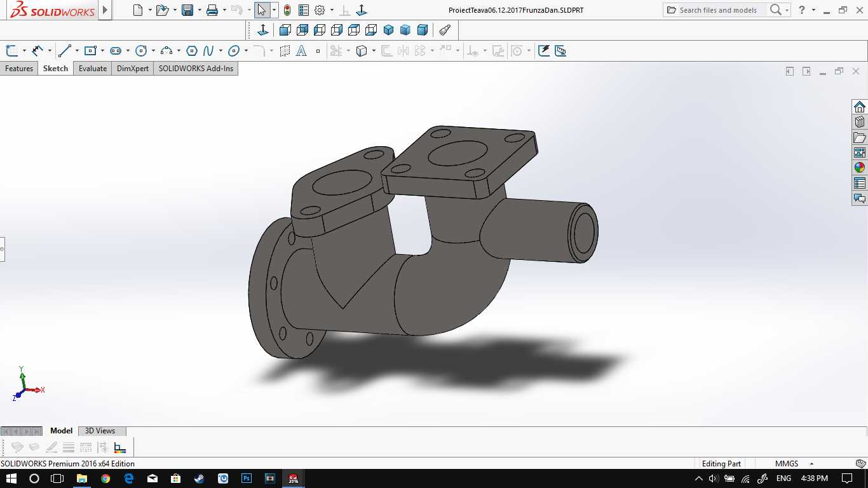Open the Appearances color wheel task pane icon
The image size is (868, 488).
coord(860,168)
